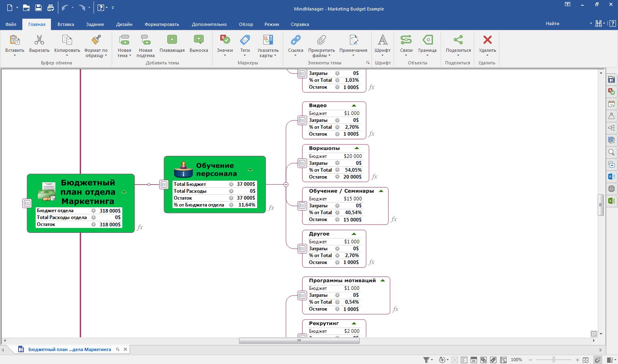The height and width of the screenshot is (364, 618).
Task: Click the Cut (Вырезать) scissors icon
Action: point(39,40)
